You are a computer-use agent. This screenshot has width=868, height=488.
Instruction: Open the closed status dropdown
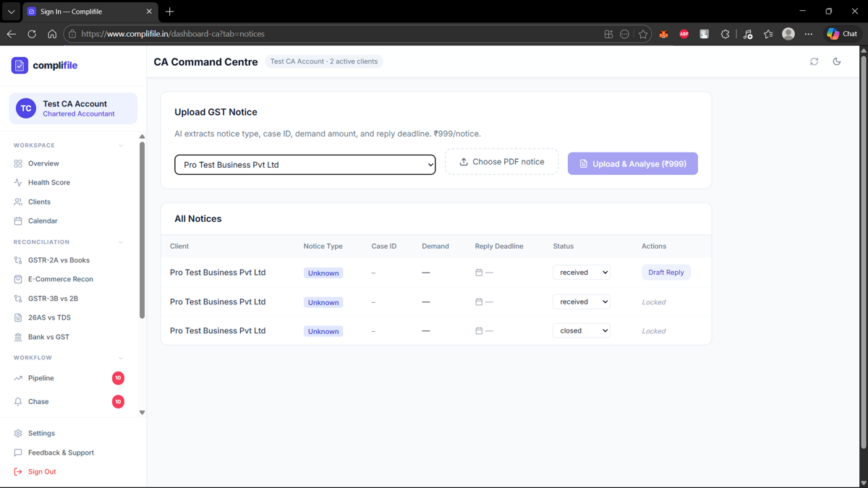tap(582, 330)
